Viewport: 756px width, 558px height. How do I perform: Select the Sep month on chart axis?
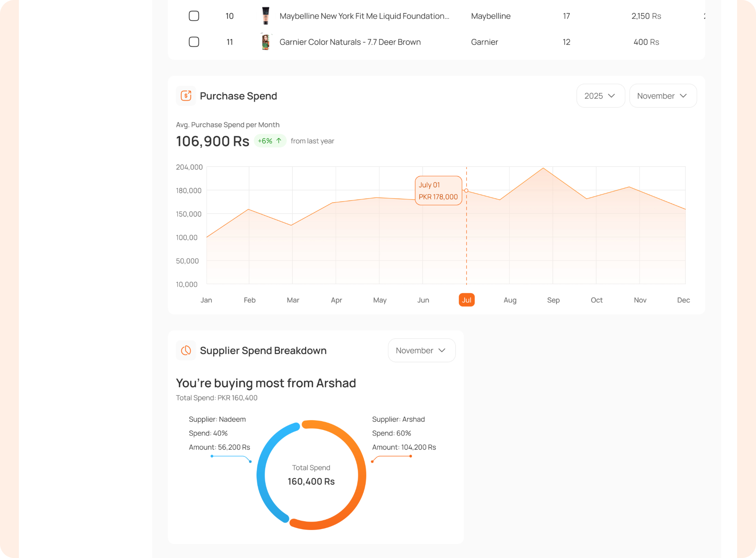(x=553, y=300)
